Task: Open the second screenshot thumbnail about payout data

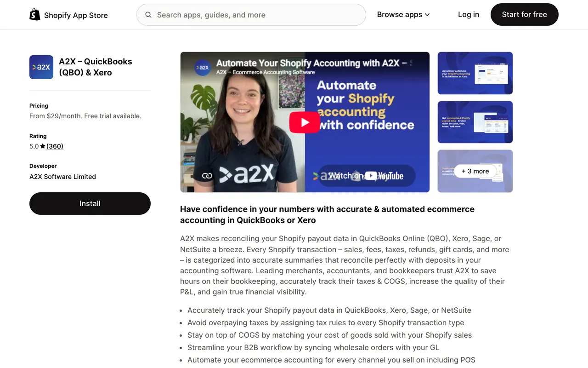Action: [475, 122]
